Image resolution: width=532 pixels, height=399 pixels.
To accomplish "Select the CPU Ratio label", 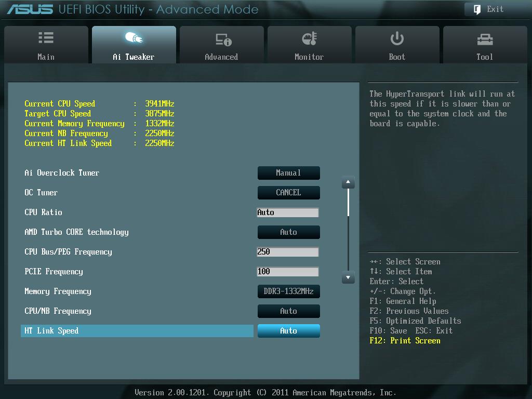I will [43, 212].
